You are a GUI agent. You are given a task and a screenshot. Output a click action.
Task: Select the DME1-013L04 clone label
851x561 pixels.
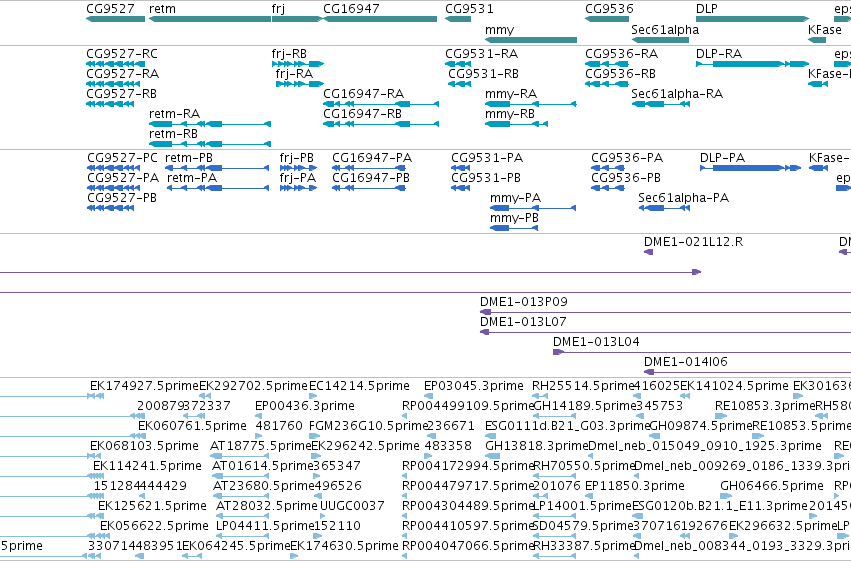click(x=596, y=342)
